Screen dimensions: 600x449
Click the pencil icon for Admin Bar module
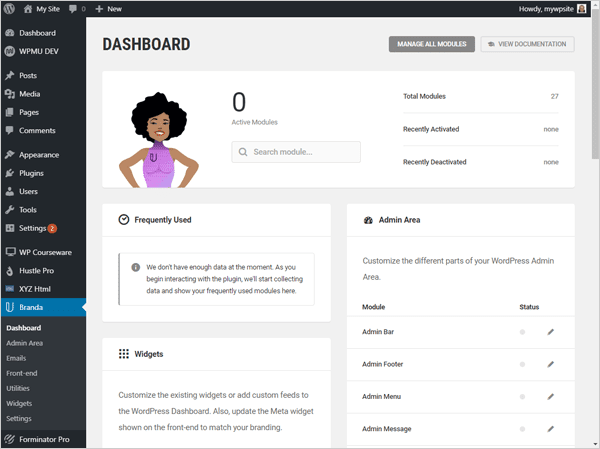550,332
